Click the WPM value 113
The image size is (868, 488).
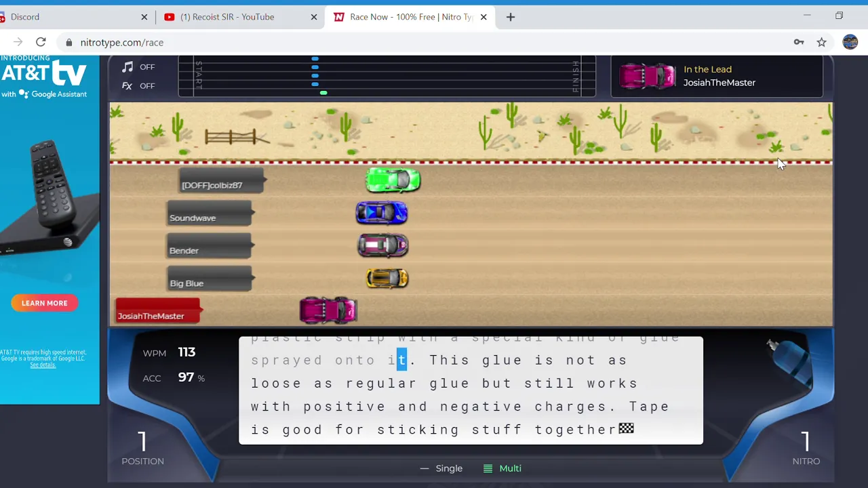(x=186, y=352)
